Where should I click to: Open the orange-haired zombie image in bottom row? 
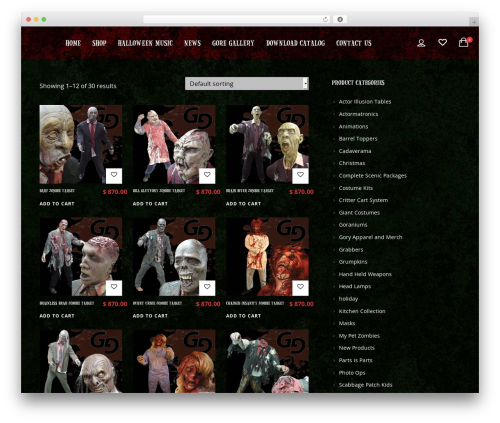(174, 361)
